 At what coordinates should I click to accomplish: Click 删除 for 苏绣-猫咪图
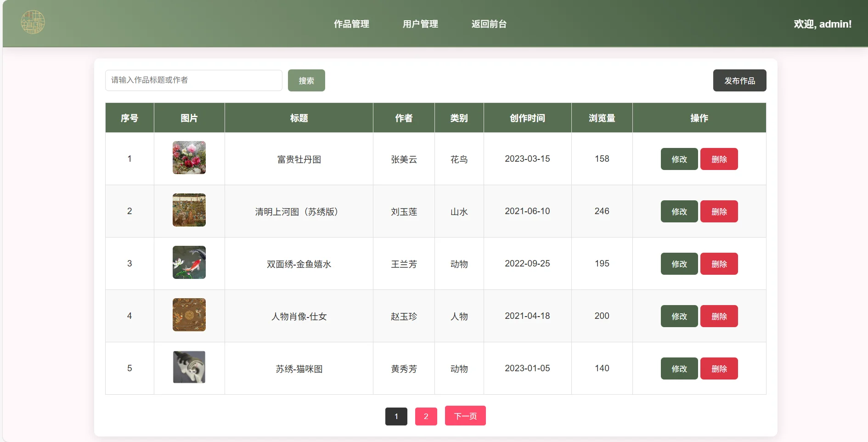(719, 368)
